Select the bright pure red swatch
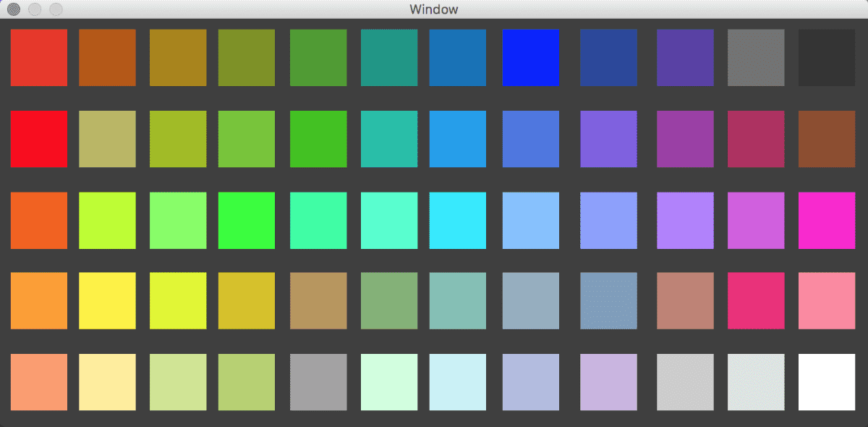868x427 pixels. (x=39, y=139)
